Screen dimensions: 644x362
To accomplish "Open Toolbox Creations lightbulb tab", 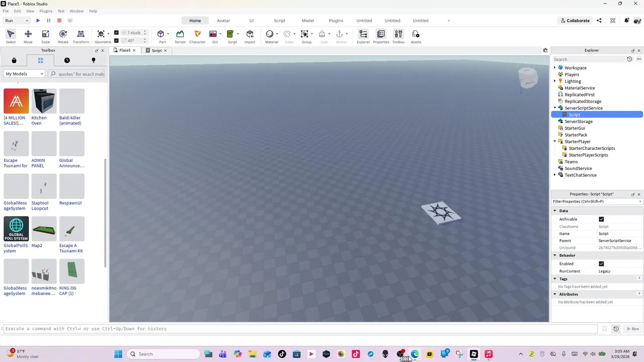I will (x=93, y=60).
